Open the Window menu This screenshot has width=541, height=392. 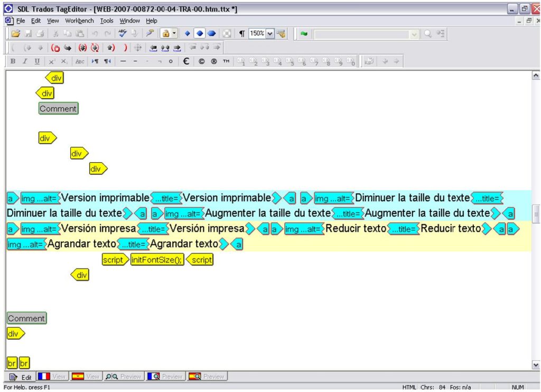(x=130, y=21)
